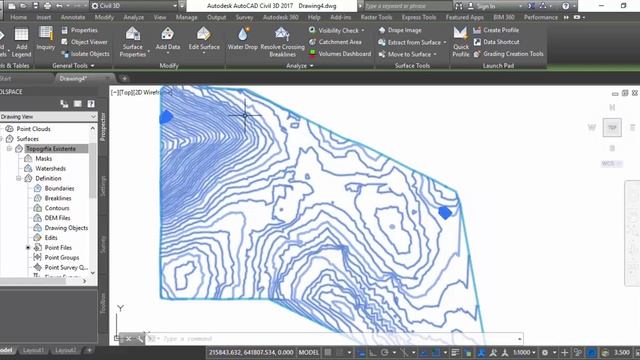
Task: Open the annotation scale 1:1000 dropdown
Action: [524, 352]
